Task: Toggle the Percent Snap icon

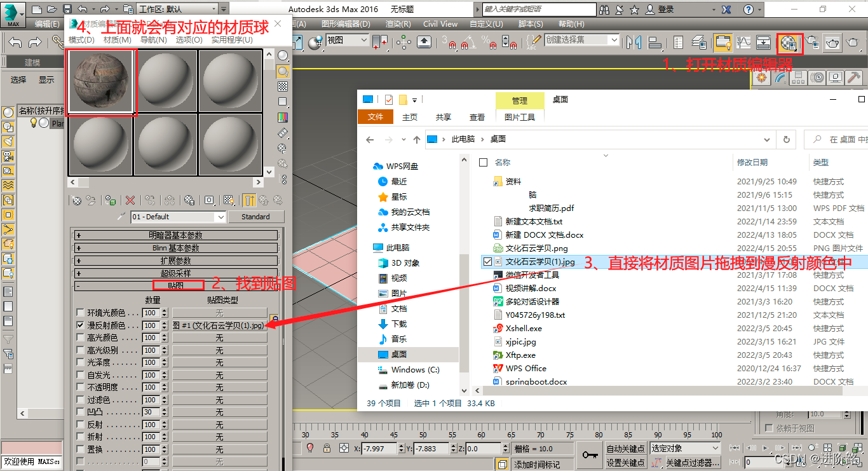Action: pos(490,43)
